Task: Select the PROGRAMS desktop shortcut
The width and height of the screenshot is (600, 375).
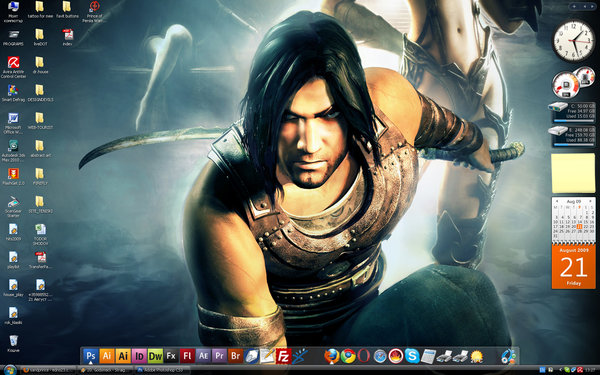Action: pos(13,38)
